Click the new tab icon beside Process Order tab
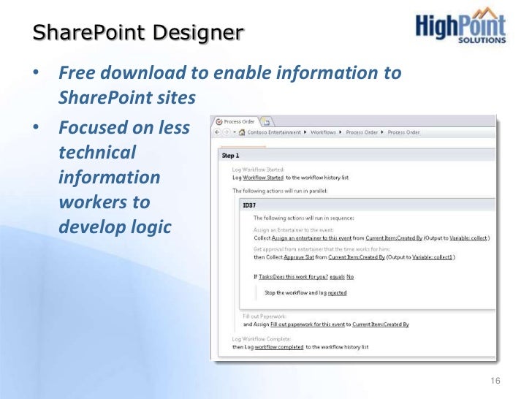The image size is (532, 399). [267, 122]
